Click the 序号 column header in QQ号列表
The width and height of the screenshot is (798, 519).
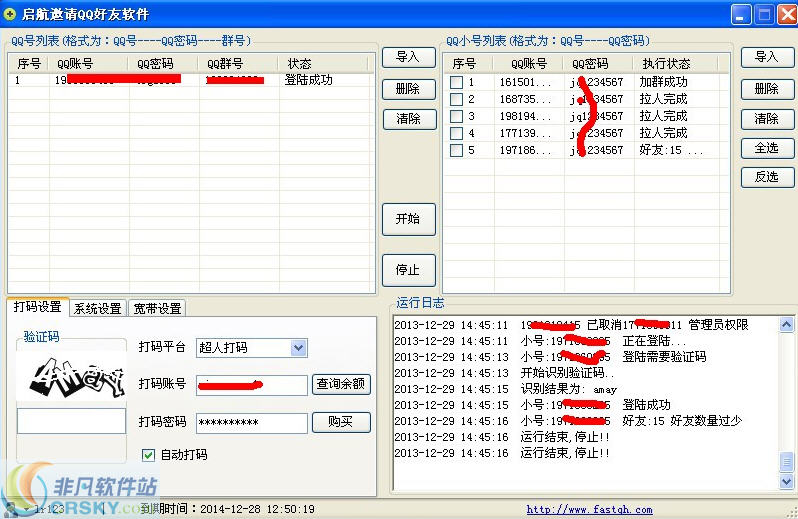(29, 64)
